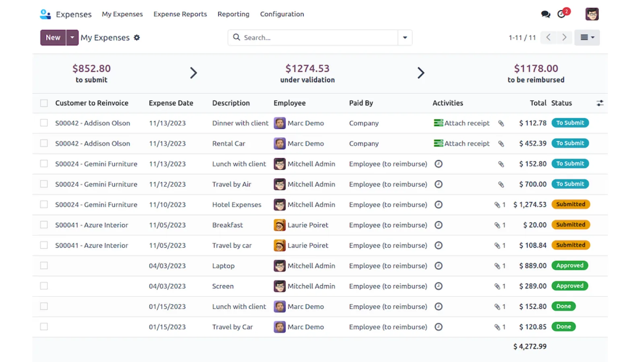Screen dimensions: 644x362
Task: Open Configuration menu
Action: (x=282, y=14)
